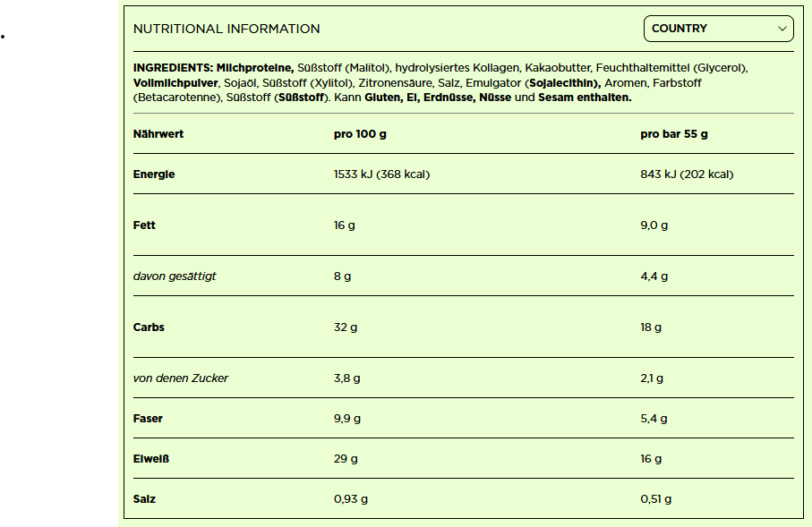The height and width of the screenshot is (527, 812).
Task: Click the 9,9 g fiber value
Action: click(347, 419)
